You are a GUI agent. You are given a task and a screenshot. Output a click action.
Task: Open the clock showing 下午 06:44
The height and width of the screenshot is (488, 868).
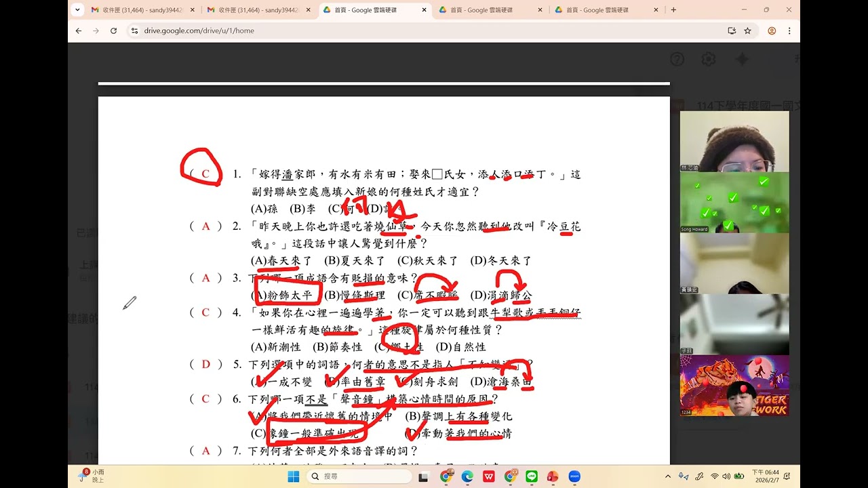click(x=766, y=476)
